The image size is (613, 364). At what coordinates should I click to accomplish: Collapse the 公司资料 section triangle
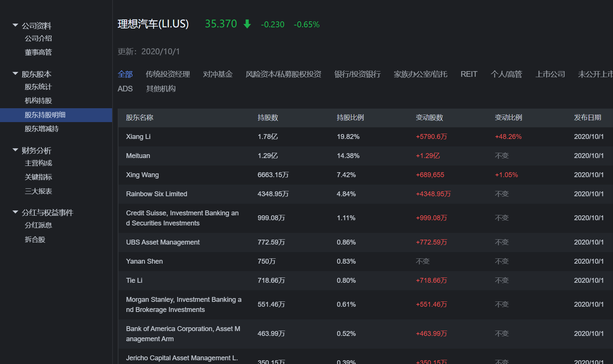(x=15, y=25)
